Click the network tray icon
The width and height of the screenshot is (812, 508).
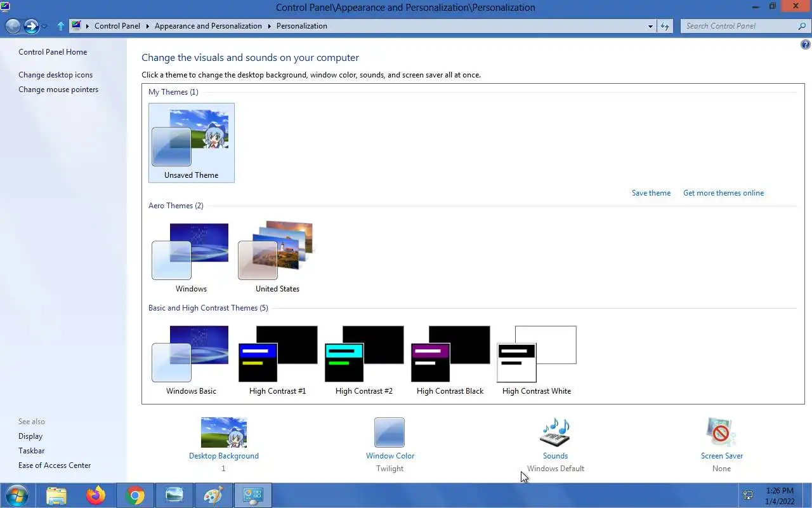[x=748, y=495]
